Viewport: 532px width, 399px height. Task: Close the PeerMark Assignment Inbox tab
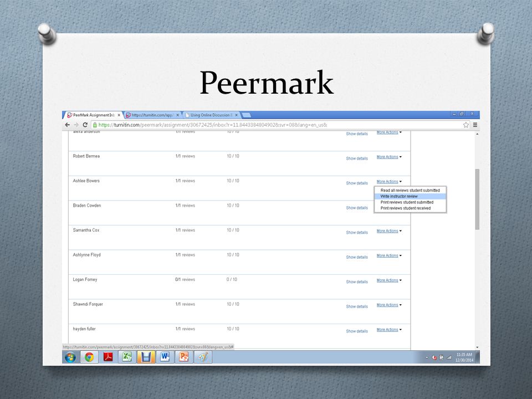pos(119,115)
